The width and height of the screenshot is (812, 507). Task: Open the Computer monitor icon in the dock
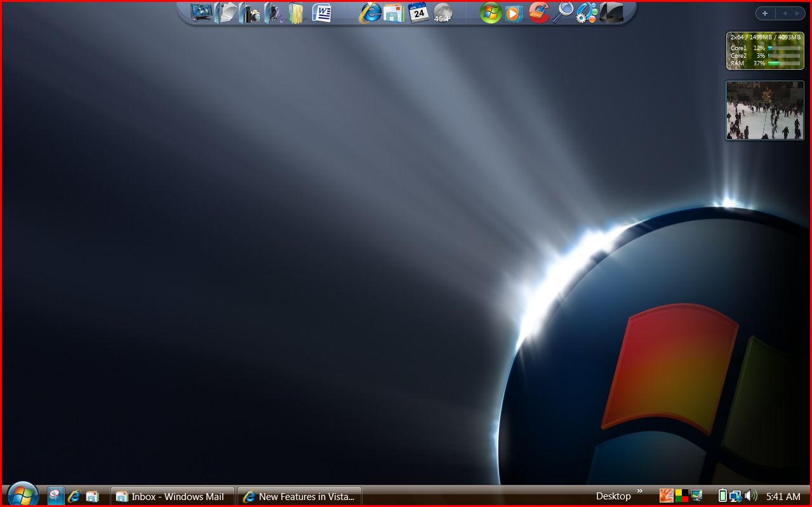tap(202, 13)
